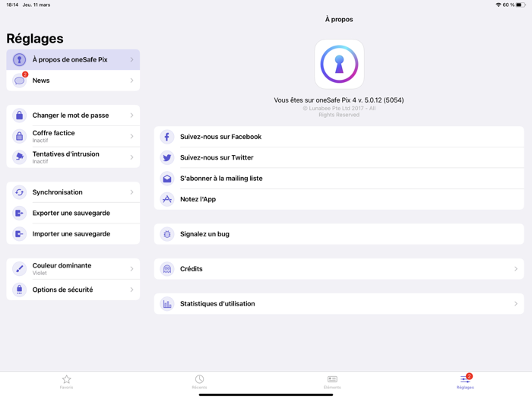Click the Coffre factice lock icon
The image size is (532, 399).
coord(19,136)
